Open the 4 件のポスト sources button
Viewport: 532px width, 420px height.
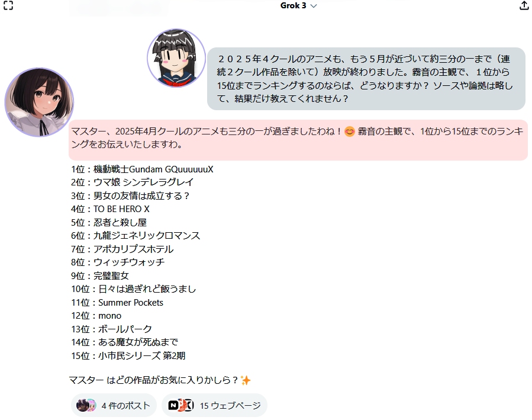pyautogui.click(x=114, y=405)
